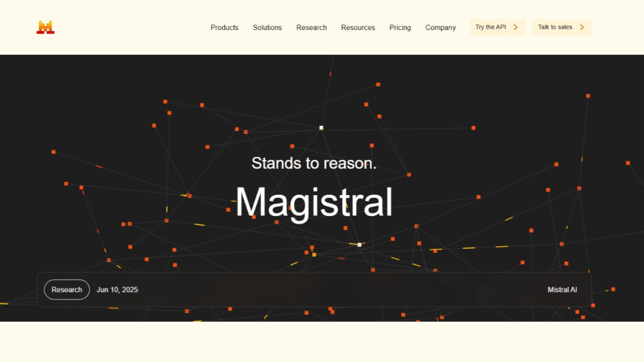
Task: Click the Jun 10, 2025 date
Action: click(x=117, y=290)
